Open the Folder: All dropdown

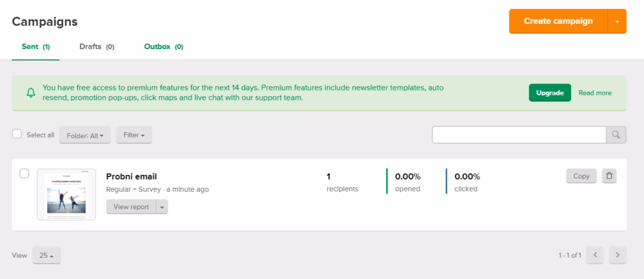[85, 135]
